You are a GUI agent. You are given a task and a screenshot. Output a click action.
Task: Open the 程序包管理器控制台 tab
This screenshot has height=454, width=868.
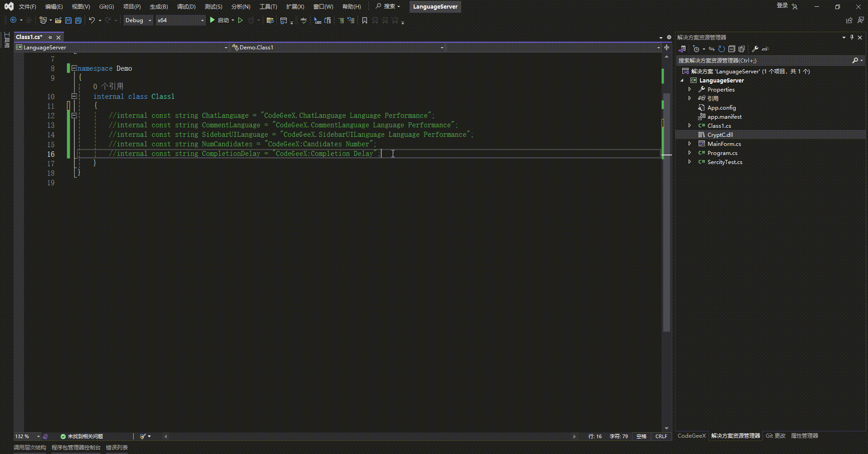click(x=76, y=448)
